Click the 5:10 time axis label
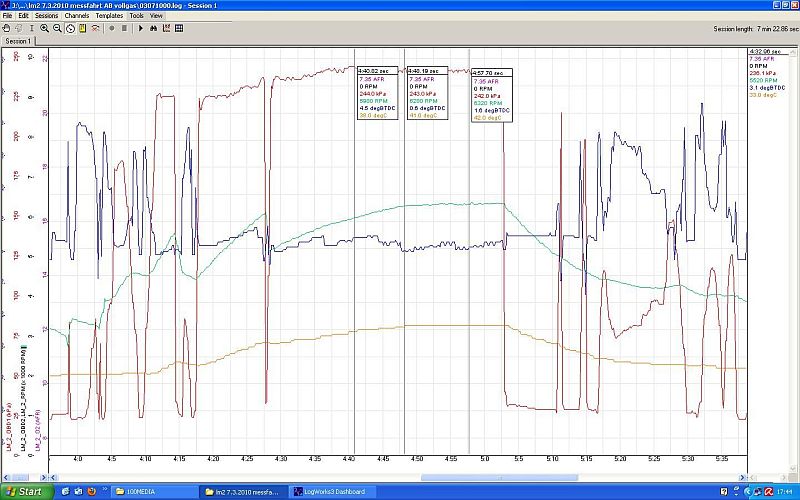This screenshot has width=800, height=500. [x=552, y=459]
